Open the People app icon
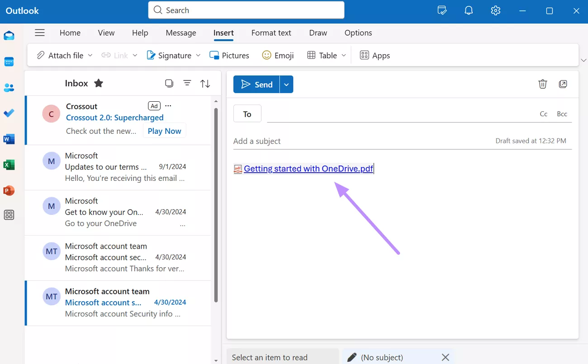This screenshot has width=588, height=364. [x=9, y=88]
